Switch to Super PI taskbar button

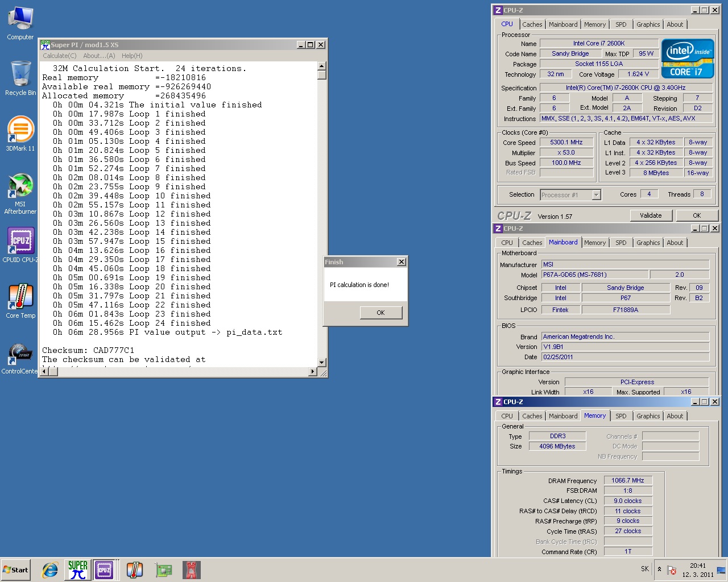click(x=77, y=570)
